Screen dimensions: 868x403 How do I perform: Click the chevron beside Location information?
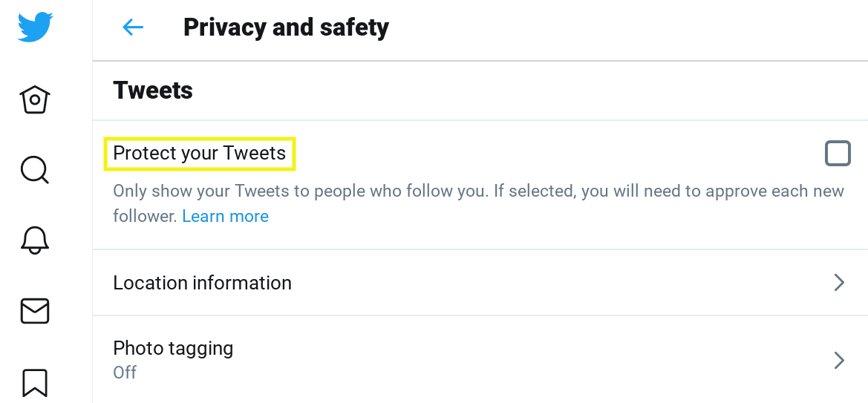click(x=839, y=283)
